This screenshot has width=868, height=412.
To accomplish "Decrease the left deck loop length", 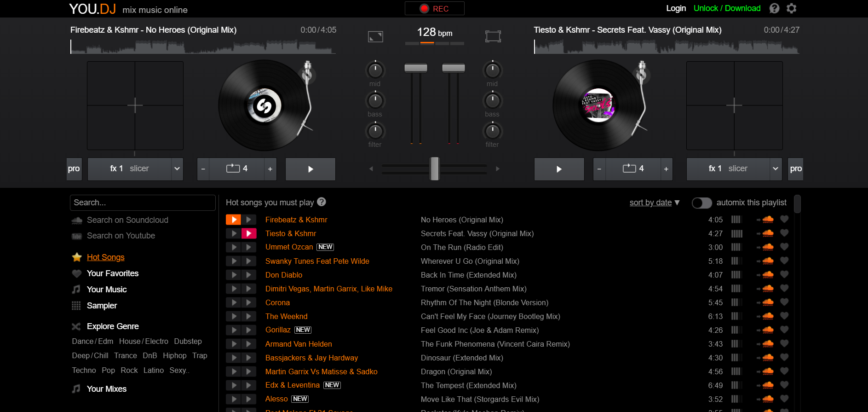I will (x=203, y=169).
